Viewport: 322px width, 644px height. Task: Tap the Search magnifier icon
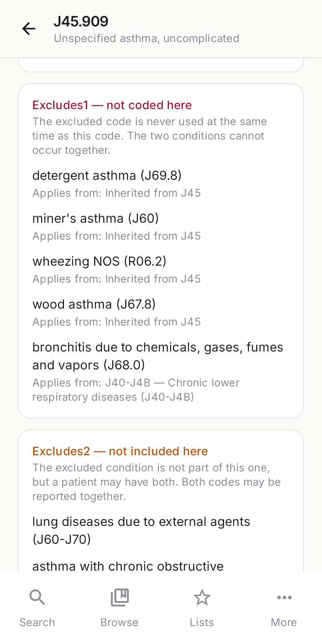[37, 597]
